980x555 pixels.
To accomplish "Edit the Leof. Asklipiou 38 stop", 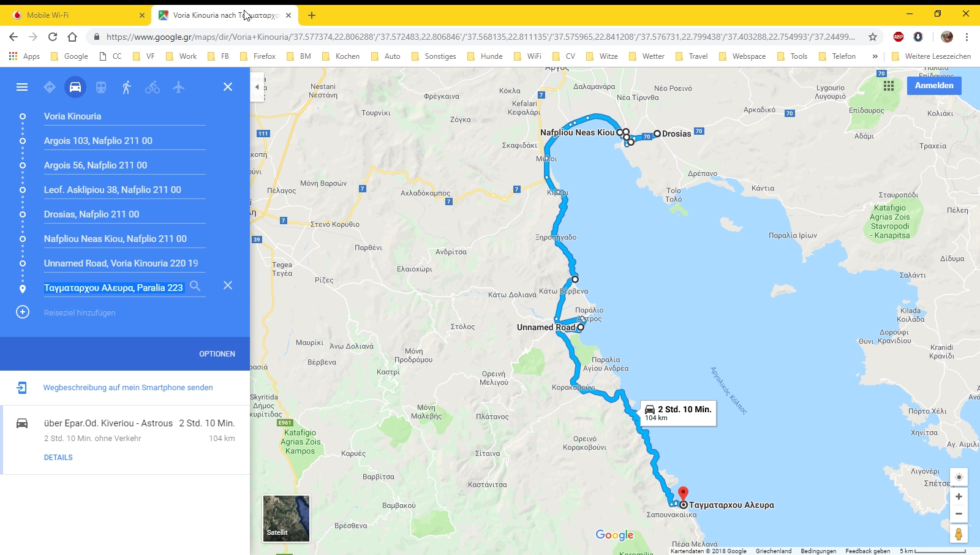I will coord(124,190).
